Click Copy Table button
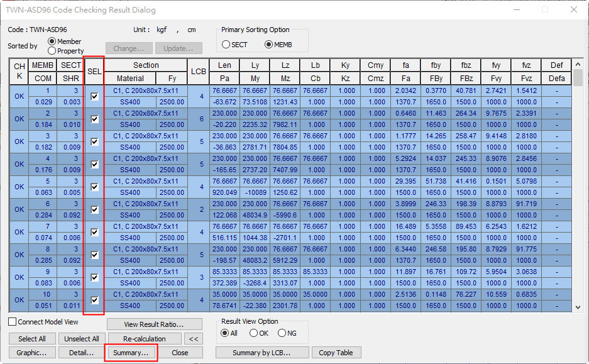Image resolution: width=589 pixels, height=364 pixels. pyautogui.click(x=336, y=353)
